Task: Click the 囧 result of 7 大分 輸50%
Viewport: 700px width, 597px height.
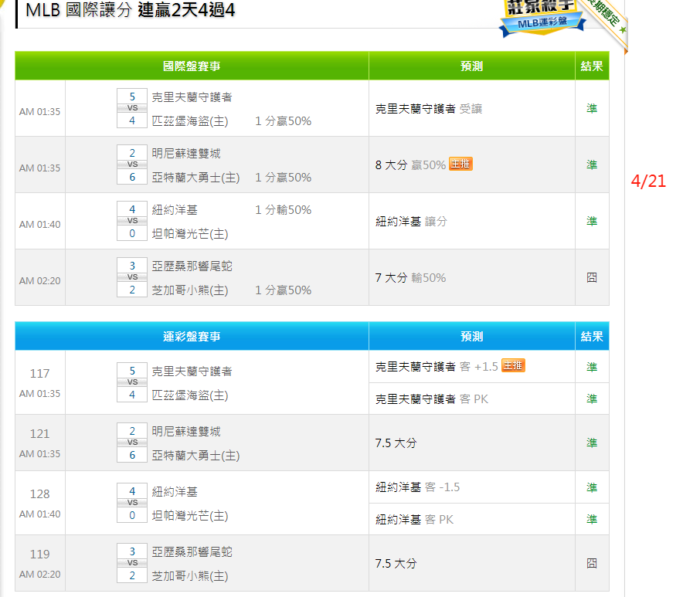Action: pos(592,277)
